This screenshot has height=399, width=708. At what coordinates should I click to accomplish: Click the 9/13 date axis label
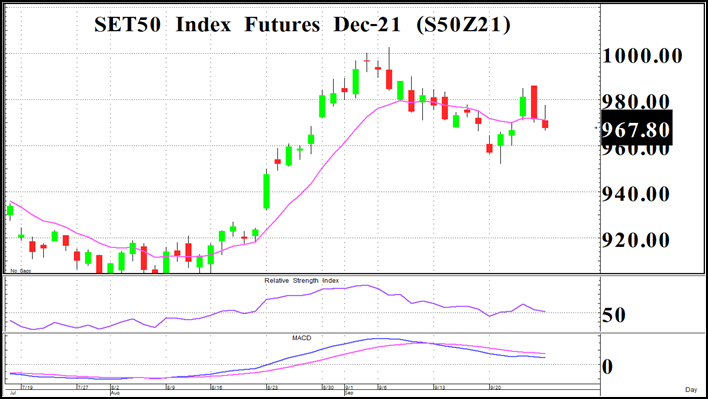(x=439, y=387)
